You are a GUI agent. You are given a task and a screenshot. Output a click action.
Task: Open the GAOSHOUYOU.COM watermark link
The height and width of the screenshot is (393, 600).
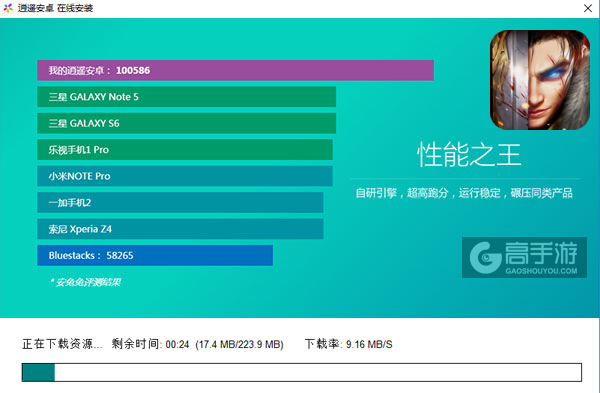tap(541, 271)
